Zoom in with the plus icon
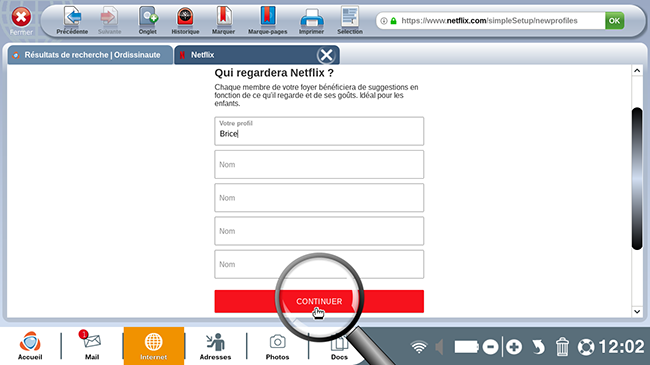 coord(514,347)
